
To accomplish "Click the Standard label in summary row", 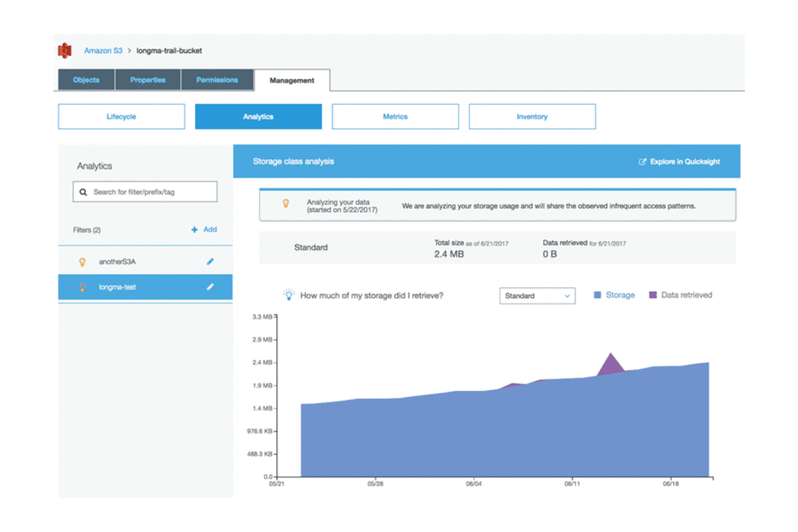I will click(311, 247).
